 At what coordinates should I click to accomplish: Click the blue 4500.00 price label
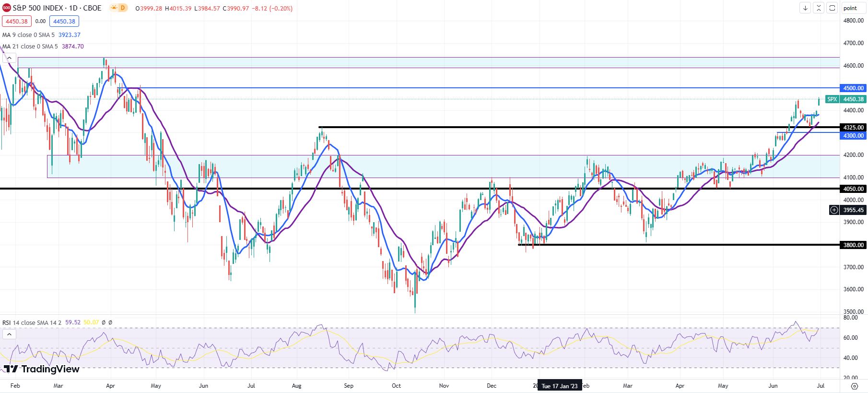(x=853, y=88)
